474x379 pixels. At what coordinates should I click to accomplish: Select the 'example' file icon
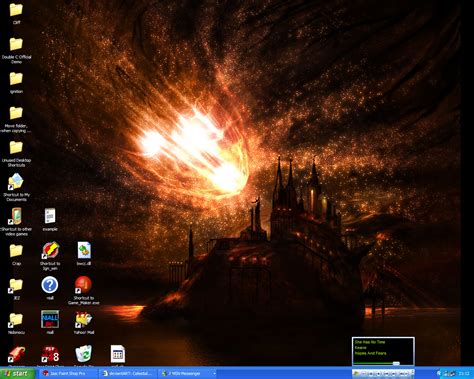(50, 216)
